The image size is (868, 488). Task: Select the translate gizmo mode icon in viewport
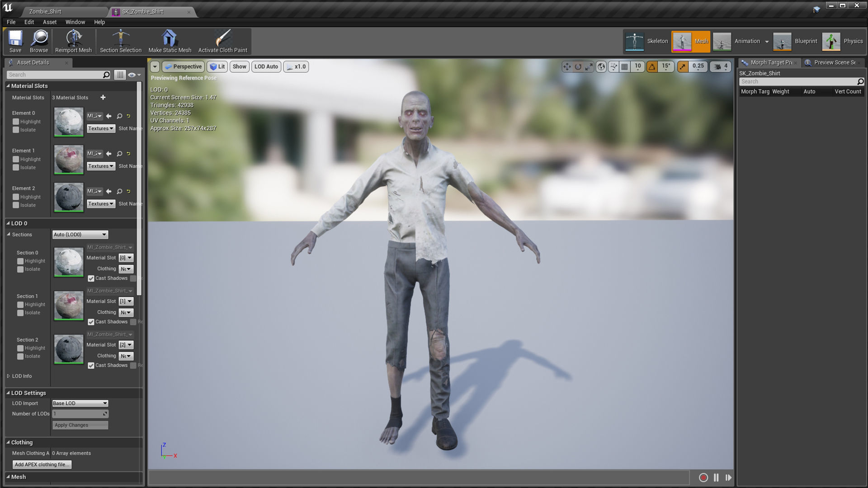pos(567,67)
